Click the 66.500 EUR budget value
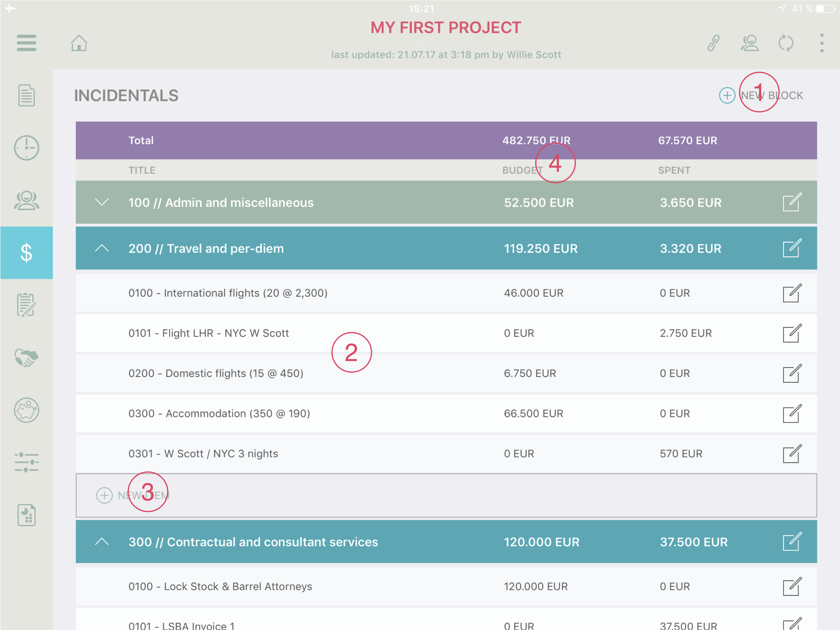Viewport: 840px width, 630px height. point(534,414)
